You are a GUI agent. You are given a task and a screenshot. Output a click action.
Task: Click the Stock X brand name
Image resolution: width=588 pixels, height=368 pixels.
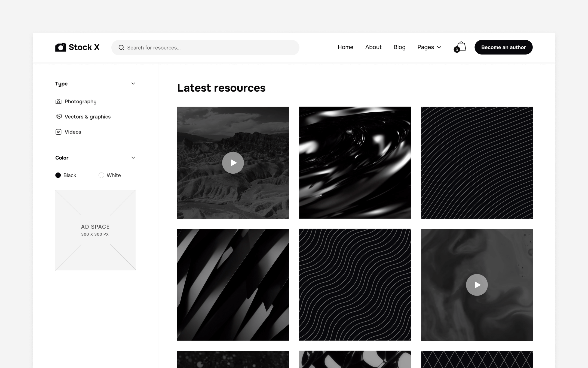click(x=84, y=47)
